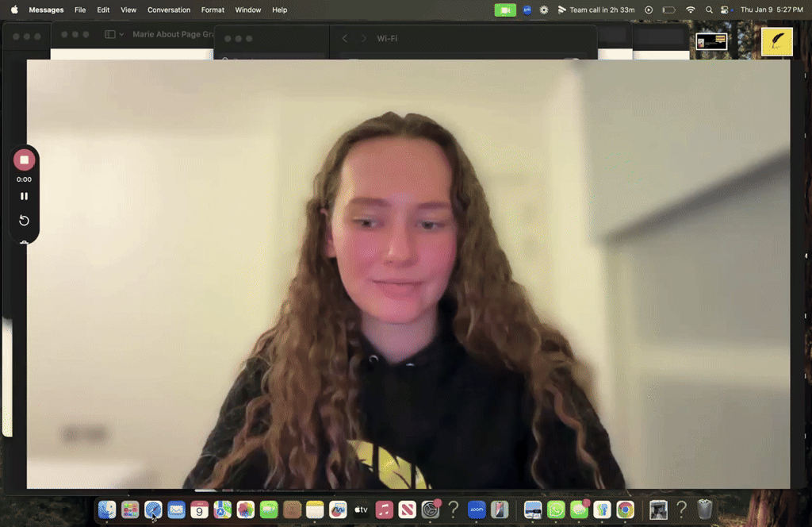Open the Zoom menu bar icon
The image size is (812, 527).
pos(527,10)
